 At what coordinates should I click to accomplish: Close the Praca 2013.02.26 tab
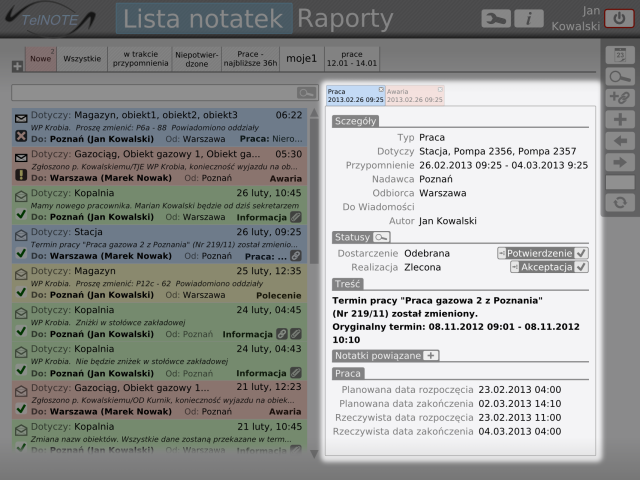(381, 89)
